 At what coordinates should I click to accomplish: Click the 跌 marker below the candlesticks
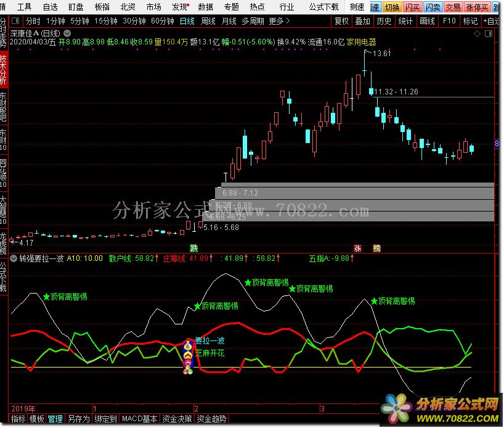click(x=193, y=248)
